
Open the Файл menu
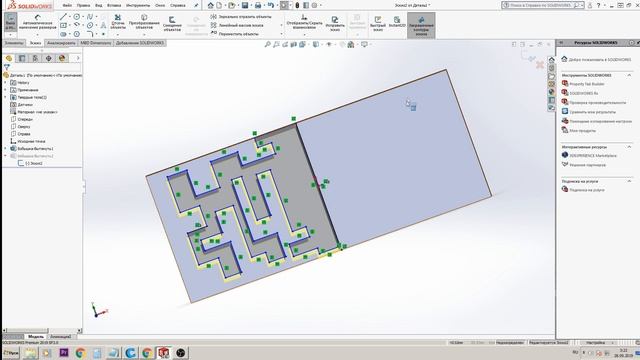67,5
